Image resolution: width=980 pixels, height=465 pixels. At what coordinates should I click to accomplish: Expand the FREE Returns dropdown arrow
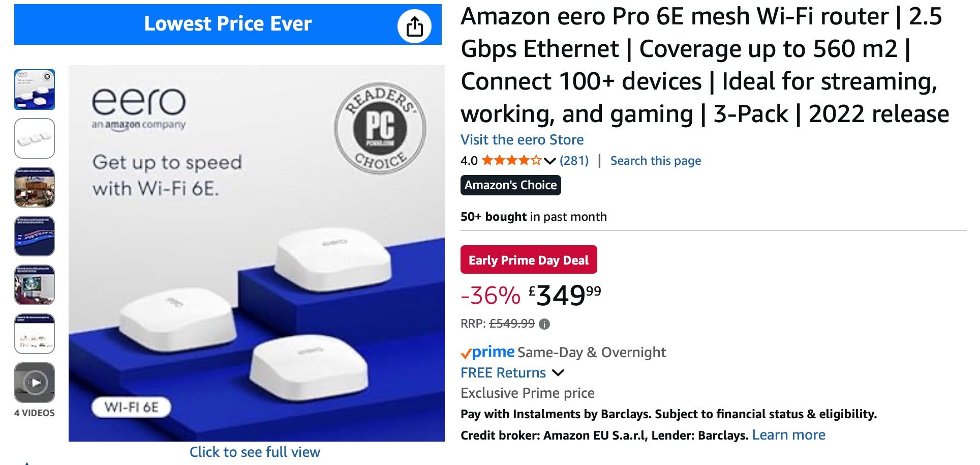click(x=558, y=373)
